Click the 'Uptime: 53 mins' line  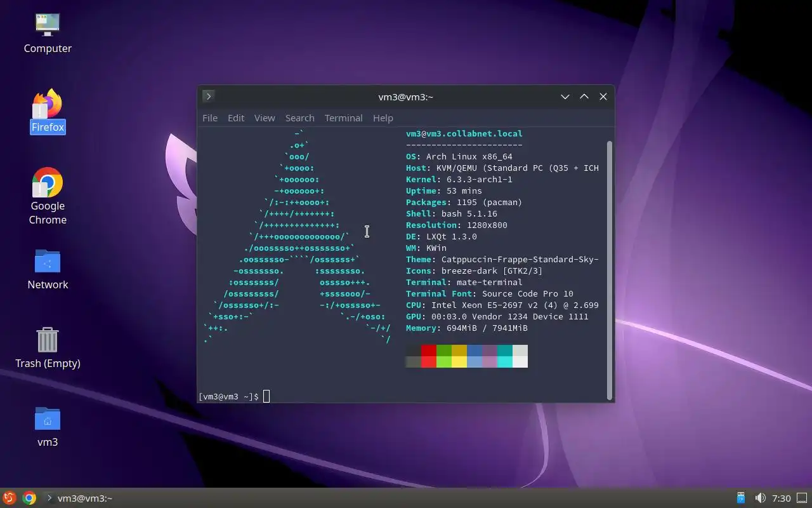coord(444,190)
